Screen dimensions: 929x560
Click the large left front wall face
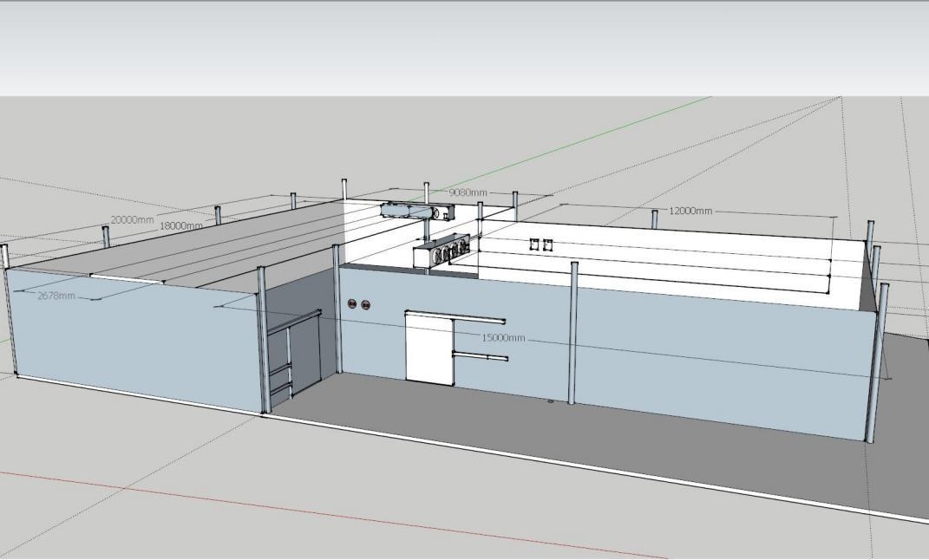pyautogui.click(x=130, y=338)
